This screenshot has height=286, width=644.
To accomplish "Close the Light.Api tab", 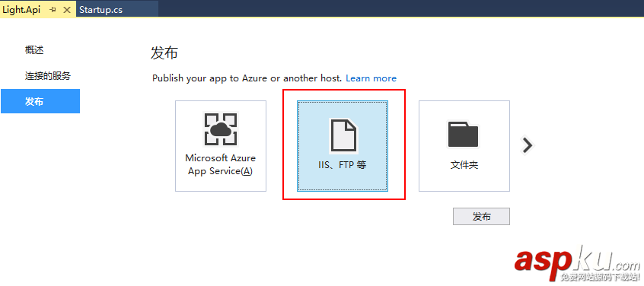I will (67, 9).
